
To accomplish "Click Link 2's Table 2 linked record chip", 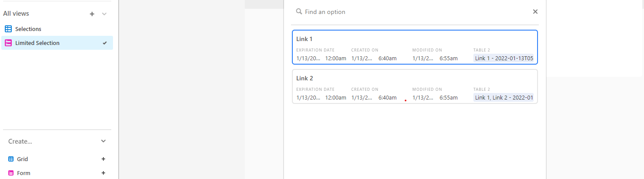I will pos(504,98).
